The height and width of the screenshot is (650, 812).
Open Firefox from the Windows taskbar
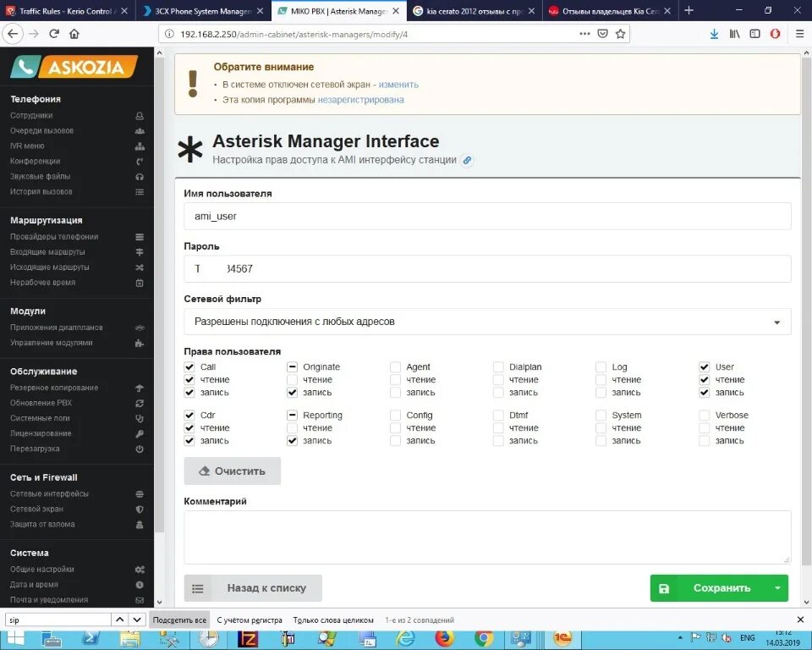coord(444,639)
